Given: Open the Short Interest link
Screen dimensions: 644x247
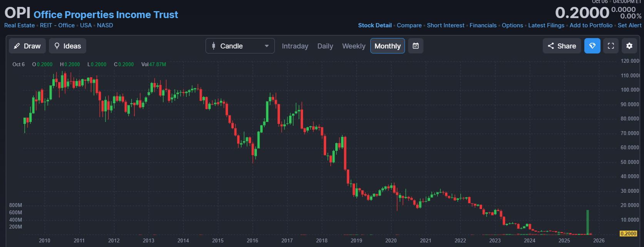Looking at the screenshot, I should coord(446,25).
